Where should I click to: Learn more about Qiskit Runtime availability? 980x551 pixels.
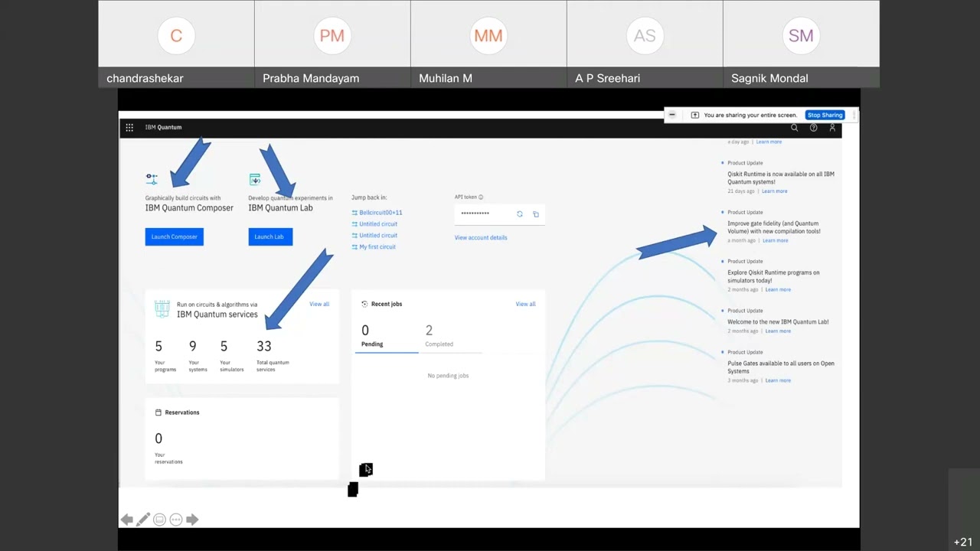pos(774,191)
